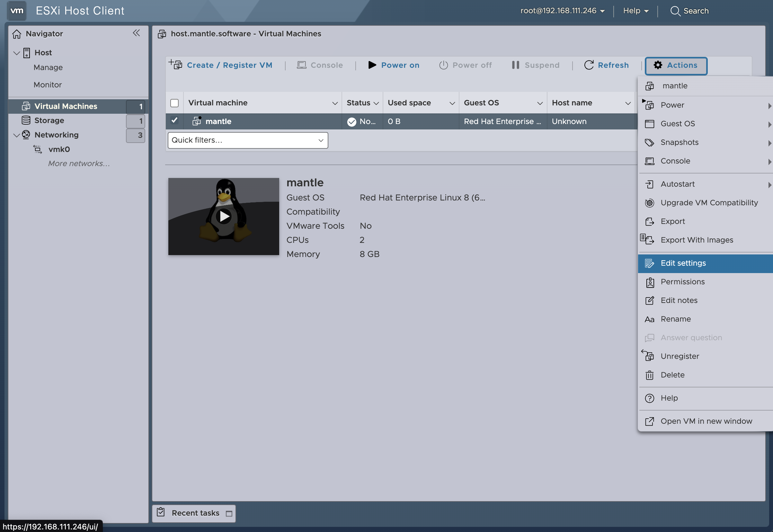Collapse the Host tree node
This screenshot has width=773, height=532.
tap(16, 53)
